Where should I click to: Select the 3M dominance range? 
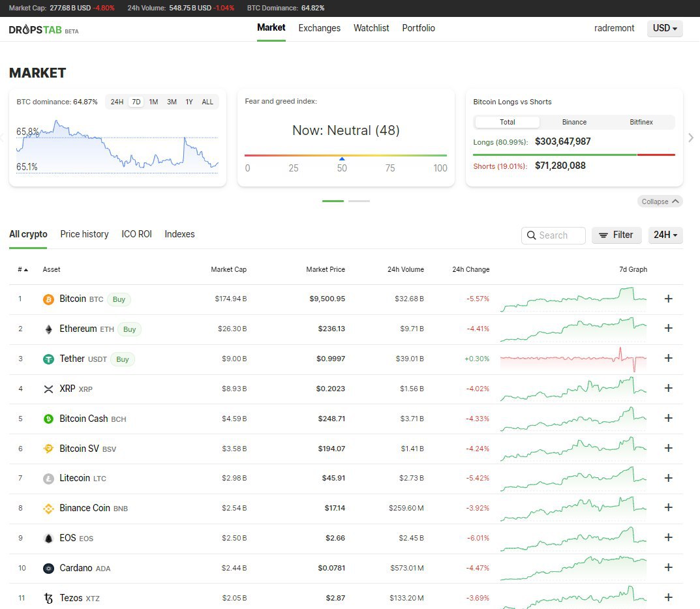click(x=172, y=102)
